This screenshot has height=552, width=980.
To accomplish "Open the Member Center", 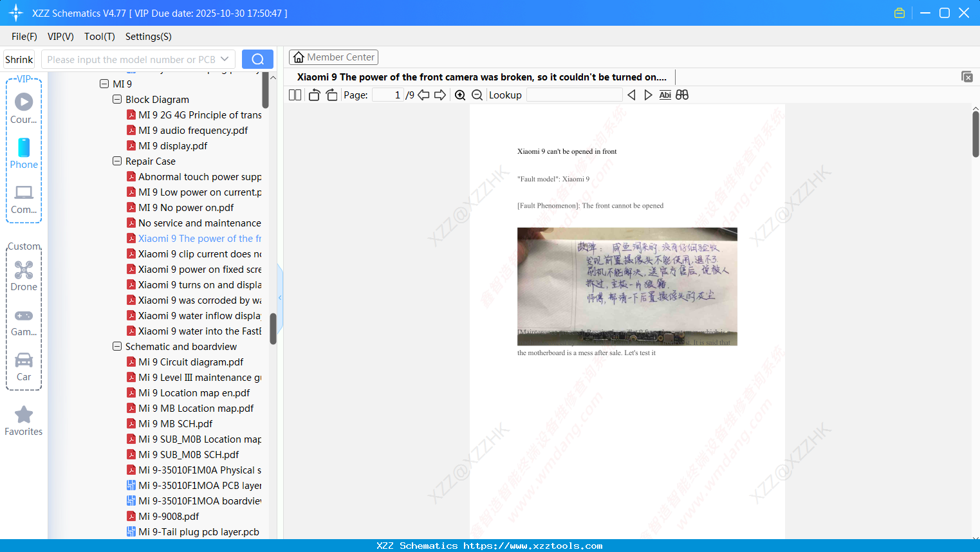I will 333,57.
